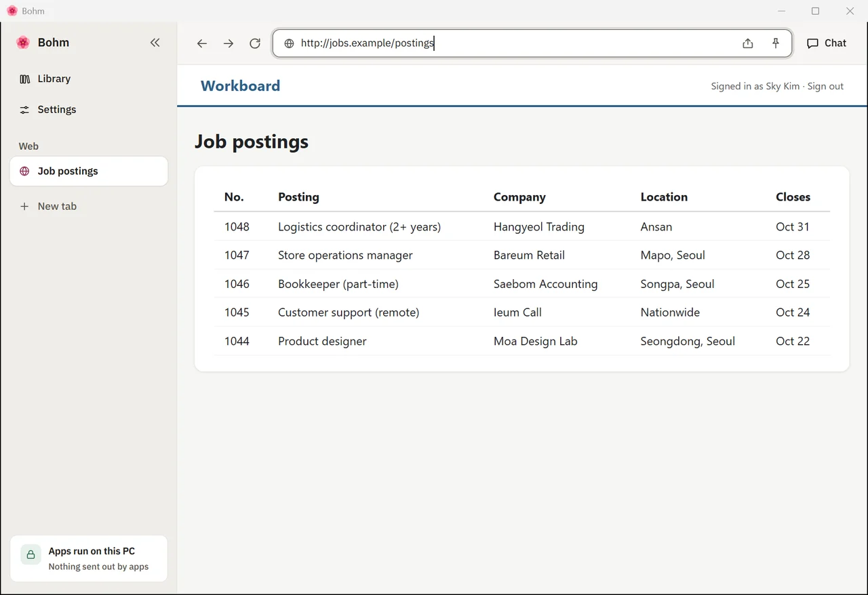Click the Apps run on this PC notice
The image size is (868, 595).
89,558
